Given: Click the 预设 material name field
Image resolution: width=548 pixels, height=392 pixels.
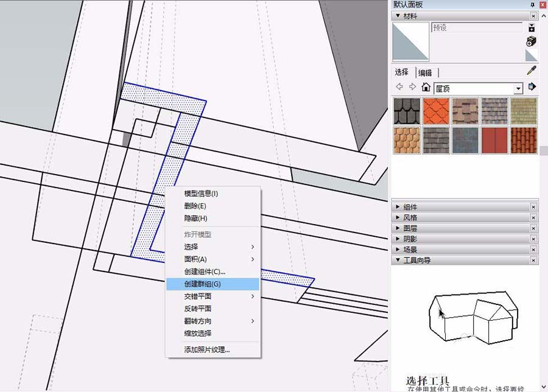Looking at the screenshot, I should point(476,27).
